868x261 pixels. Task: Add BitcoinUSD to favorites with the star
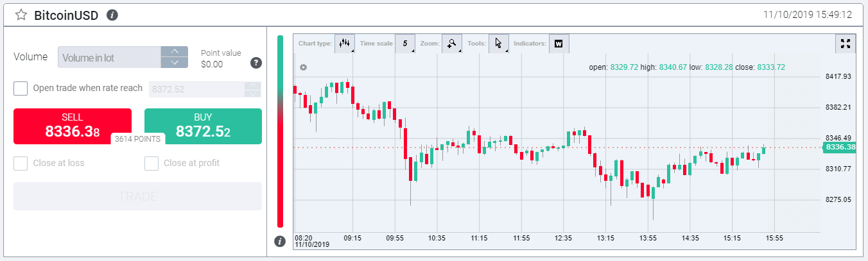tap(21, 15)
